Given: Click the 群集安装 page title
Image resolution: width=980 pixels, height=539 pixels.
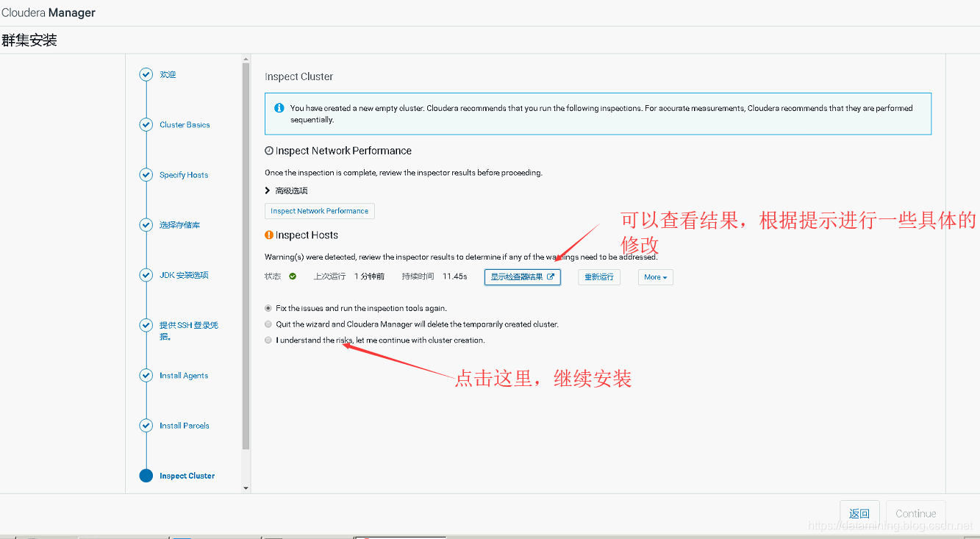Looking at the screenshot, I should coord(29,40).
